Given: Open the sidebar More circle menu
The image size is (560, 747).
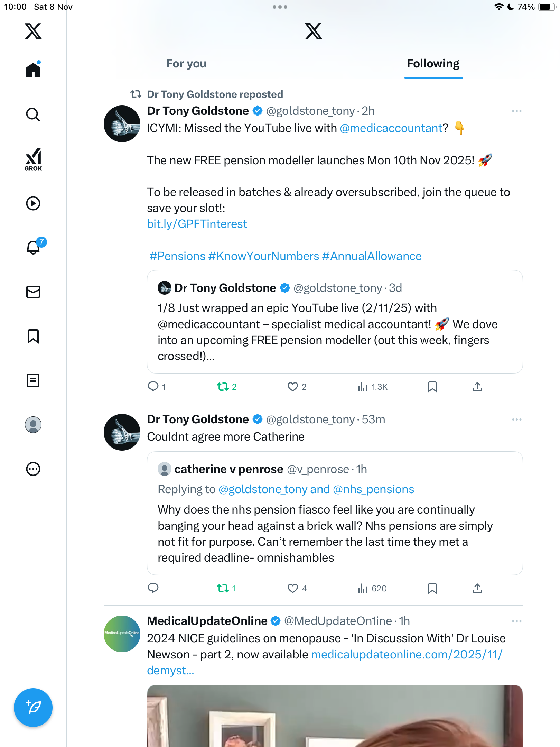Looking at the screenshot, I should tap(33, 469).
